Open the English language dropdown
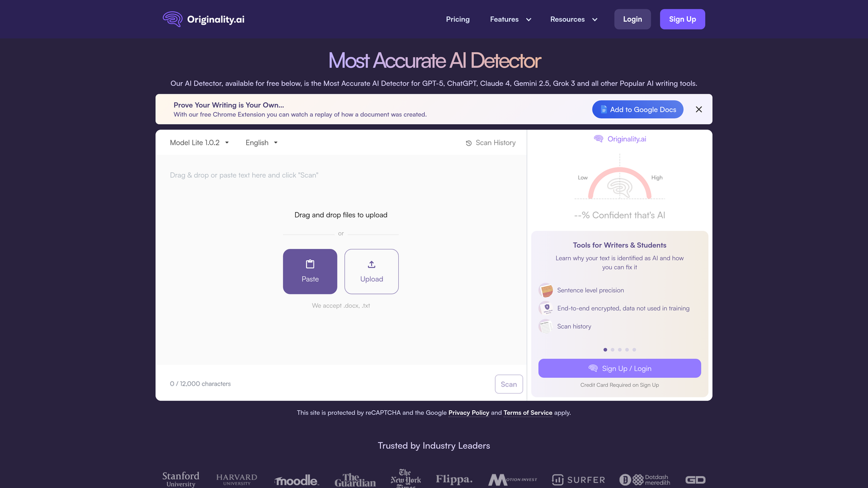868x488 pixels. tap(261, 143)
